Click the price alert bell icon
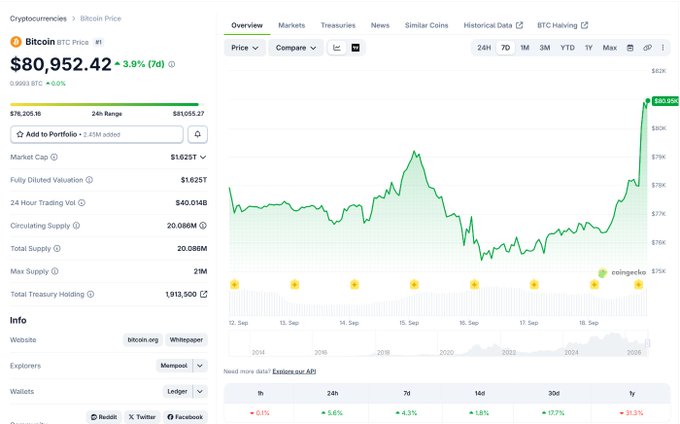 point(197,134)
